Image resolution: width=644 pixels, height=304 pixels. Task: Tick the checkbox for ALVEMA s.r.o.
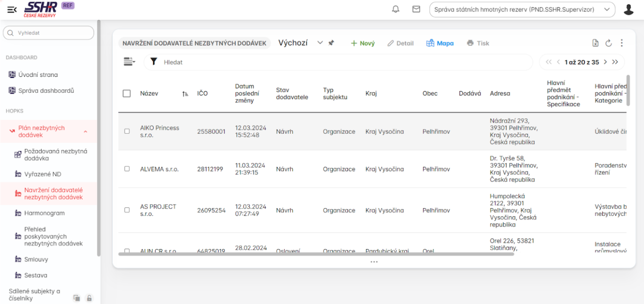pos(127,169)
